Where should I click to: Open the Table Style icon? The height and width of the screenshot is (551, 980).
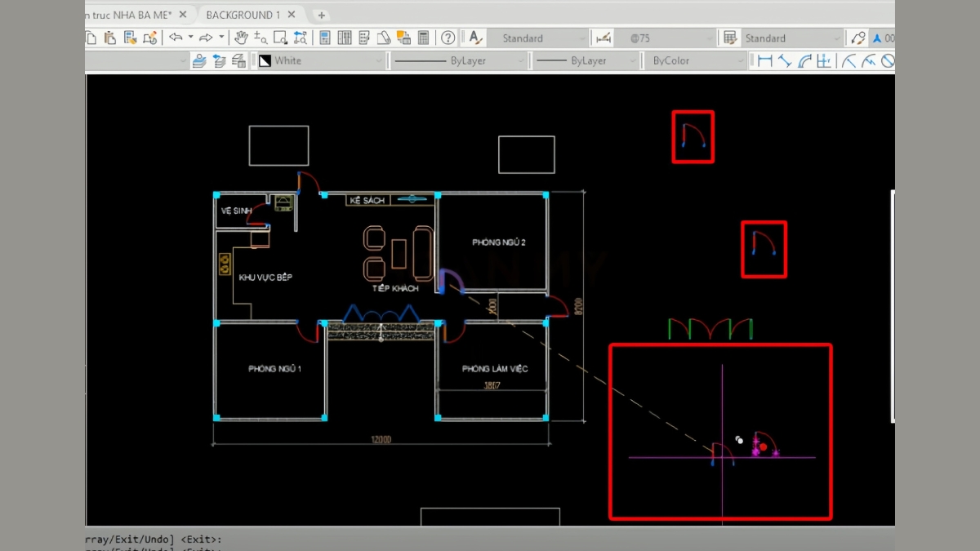click(729, 38)
